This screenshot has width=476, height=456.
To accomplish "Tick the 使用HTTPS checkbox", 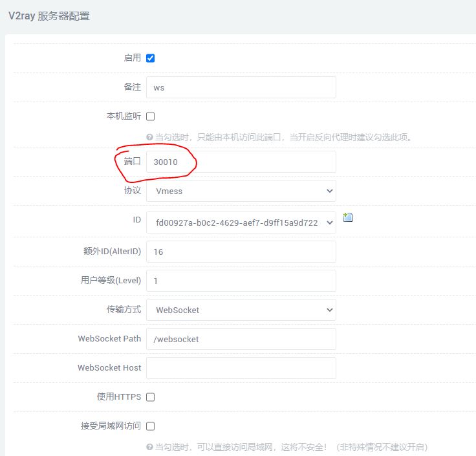I will point(150,397).
